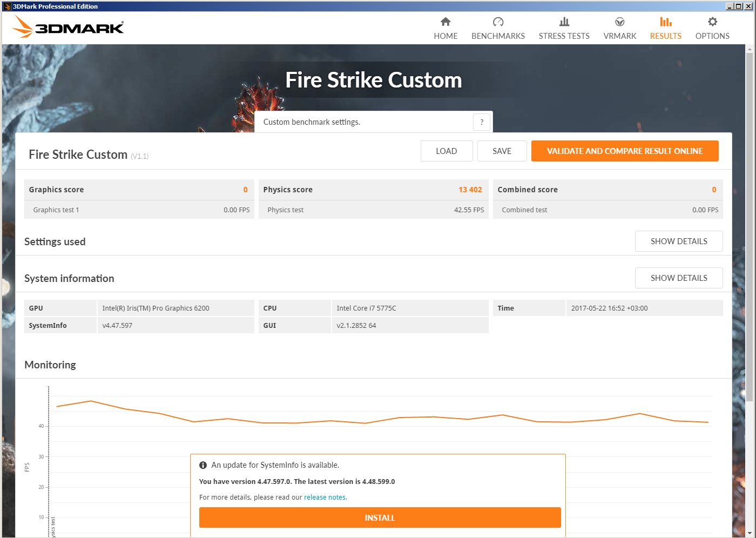Click the Physics test label
The image size is (756, 538).
coord(286,210)
